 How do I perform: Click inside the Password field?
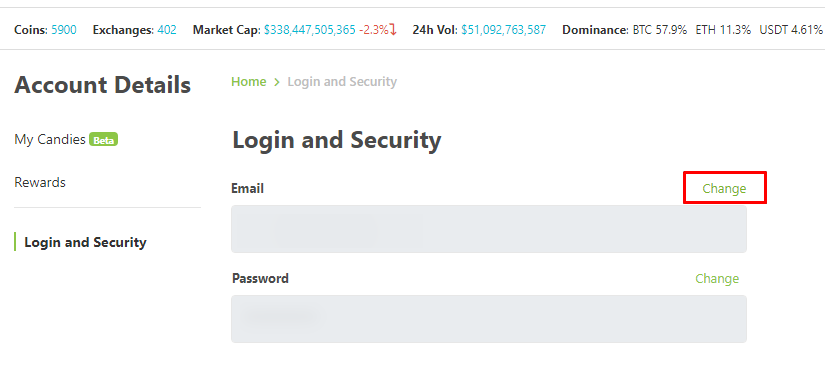(489, 319)
